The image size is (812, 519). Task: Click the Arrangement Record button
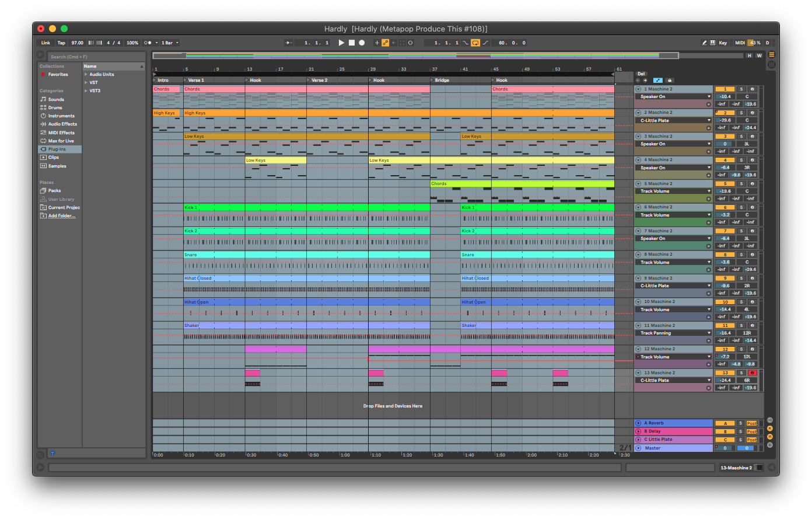(x=362, y=43)
